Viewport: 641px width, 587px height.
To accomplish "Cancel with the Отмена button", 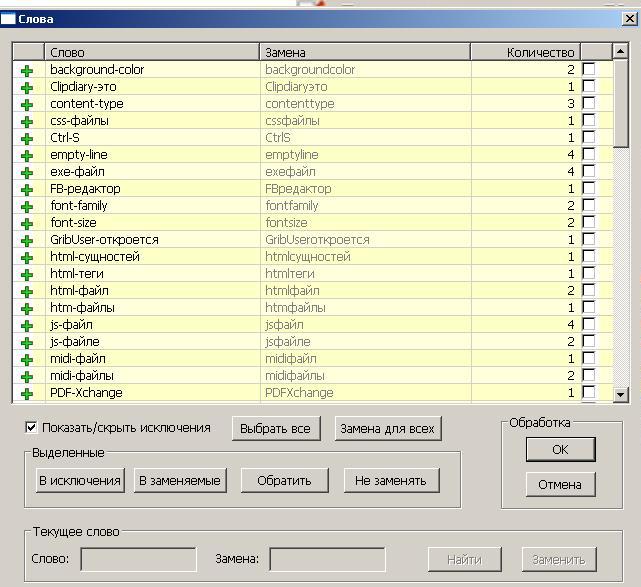I will coord(560,484).
